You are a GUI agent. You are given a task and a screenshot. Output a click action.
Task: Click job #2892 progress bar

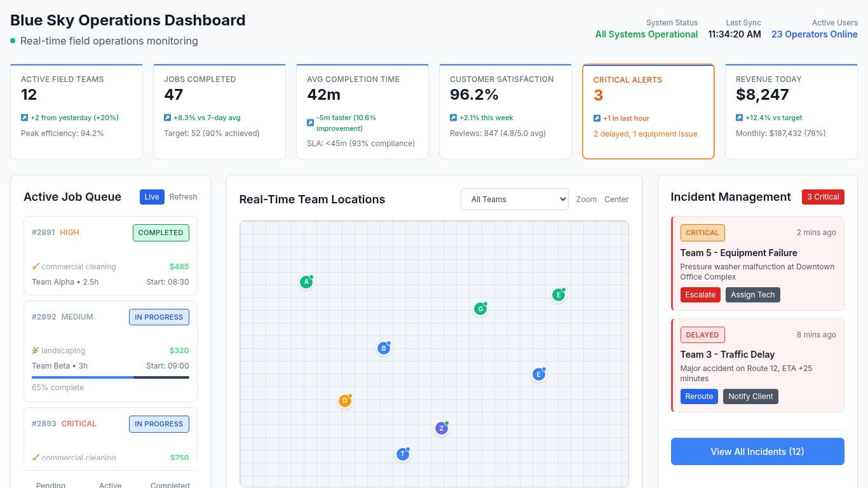point(110,377)
